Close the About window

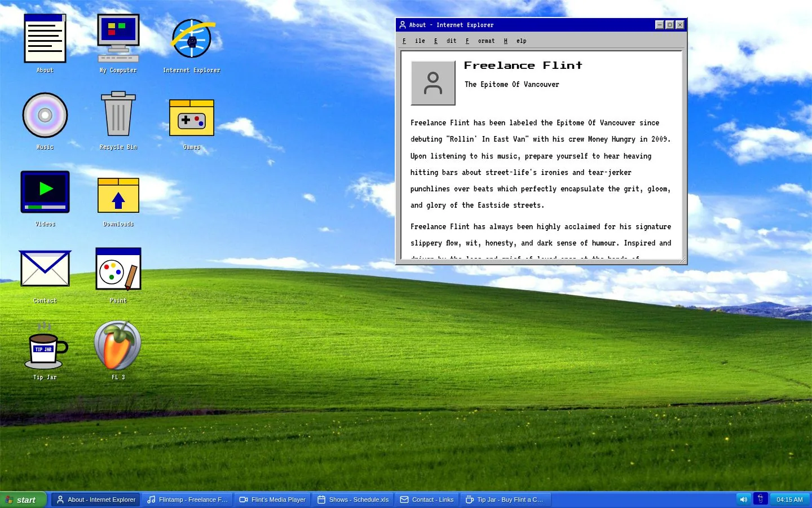(680, 25)
